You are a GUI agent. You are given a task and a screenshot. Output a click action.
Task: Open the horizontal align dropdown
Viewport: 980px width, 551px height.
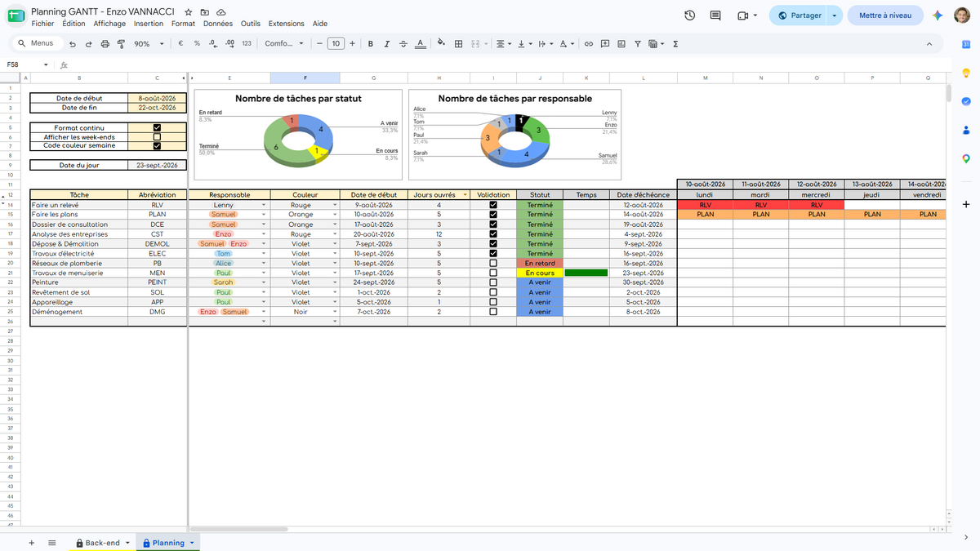click(x=504, y=44)
